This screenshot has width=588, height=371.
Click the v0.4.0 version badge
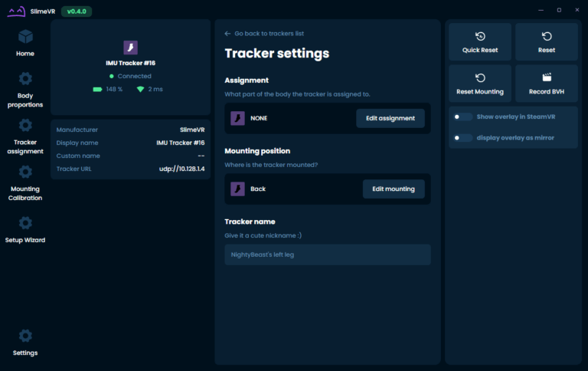(77, 11)
